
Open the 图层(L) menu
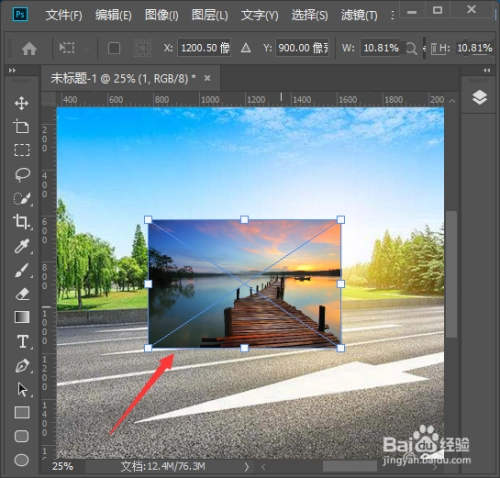(x=210, y=15)
